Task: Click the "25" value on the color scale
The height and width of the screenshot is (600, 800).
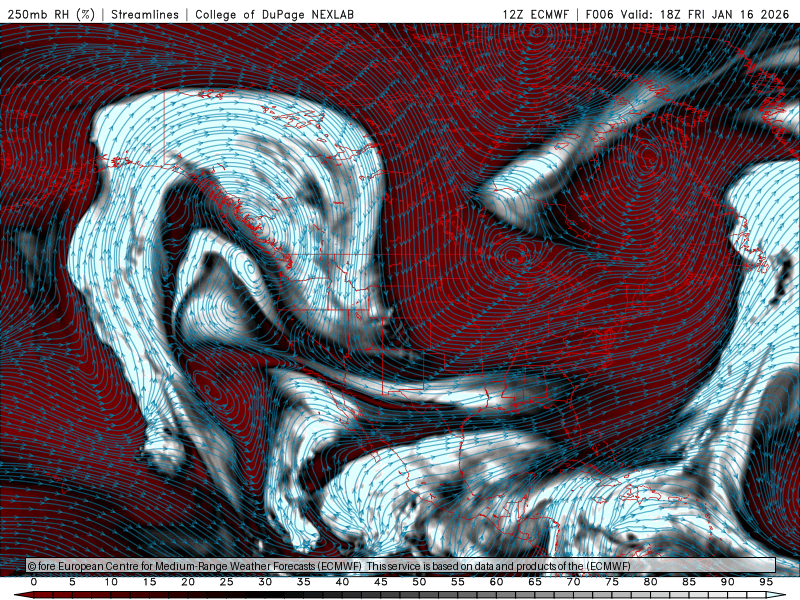Action: [226, 582]
